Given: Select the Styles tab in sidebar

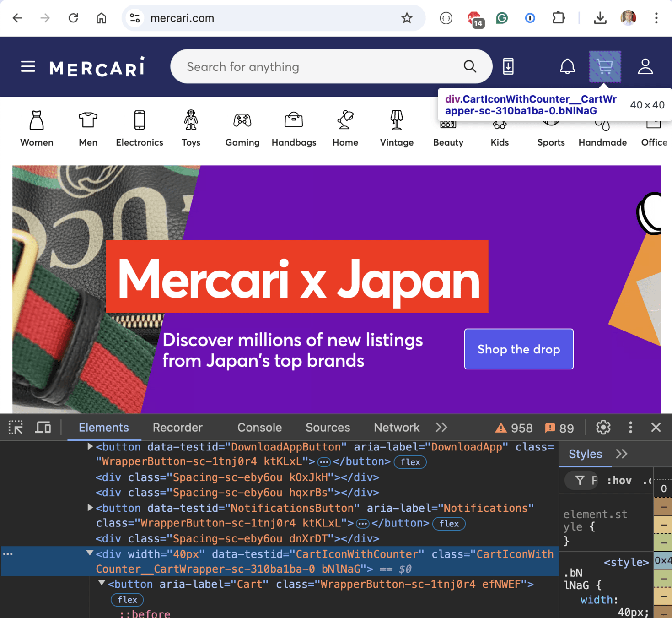Looking at the screenshot, I should click(x=585, y=454).
